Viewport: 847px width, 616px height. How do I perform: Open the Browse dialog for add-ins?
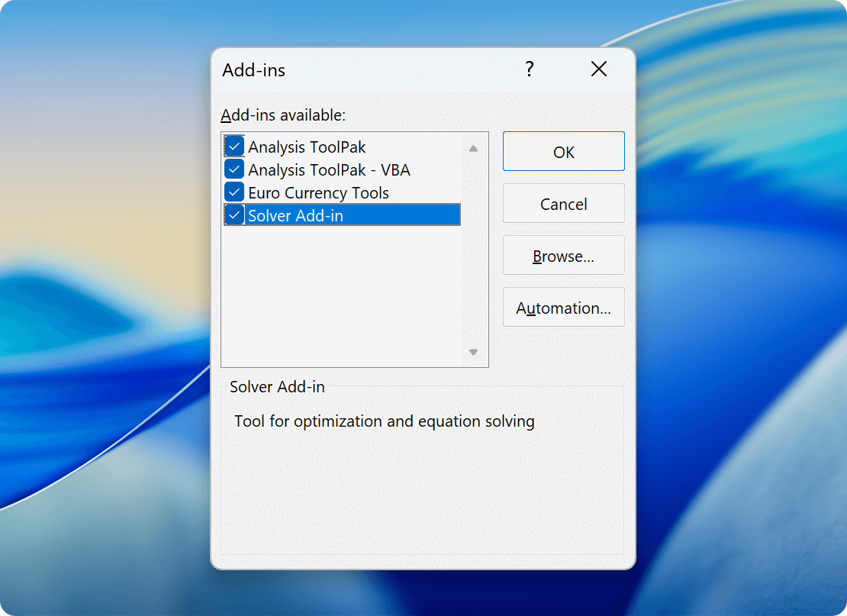point(563,255)
